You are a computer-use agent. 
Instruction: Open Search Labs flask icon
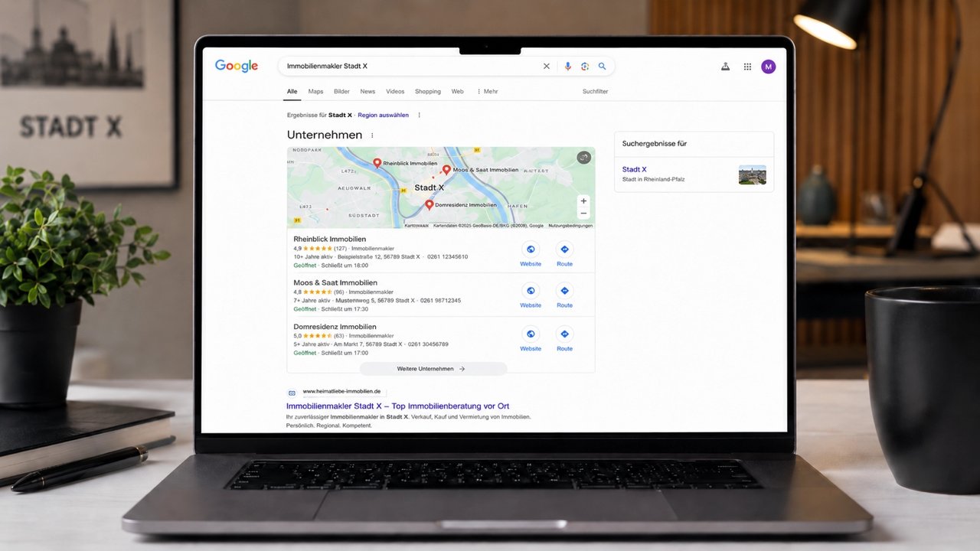coord(725,67)
